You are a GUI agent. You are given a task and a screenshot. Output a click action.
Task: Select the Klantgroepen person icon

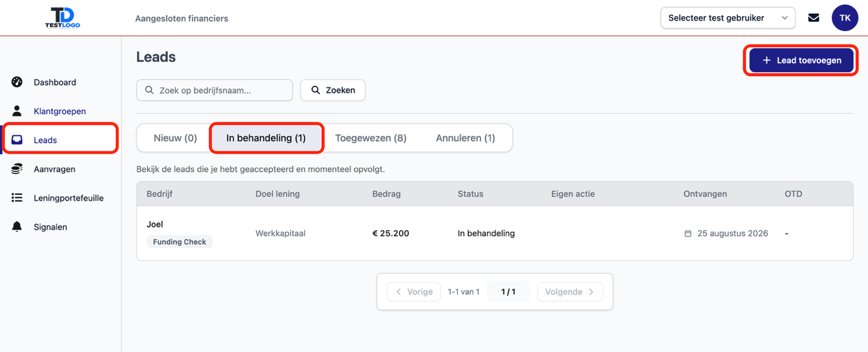pos(17,111)
